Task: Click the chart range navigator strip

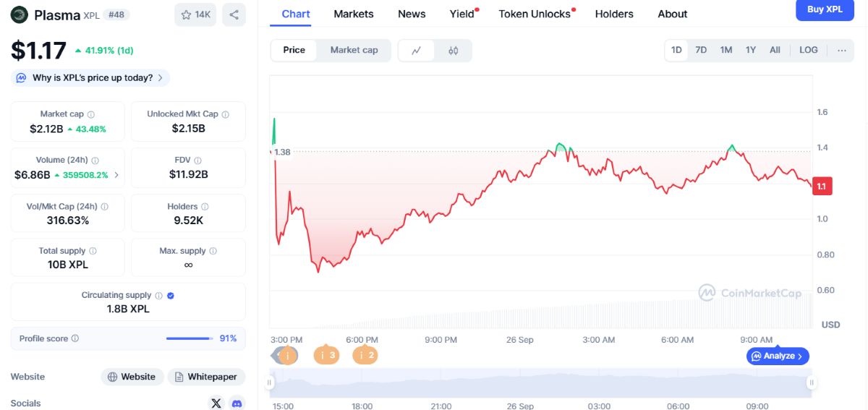Action: [540, 383]
